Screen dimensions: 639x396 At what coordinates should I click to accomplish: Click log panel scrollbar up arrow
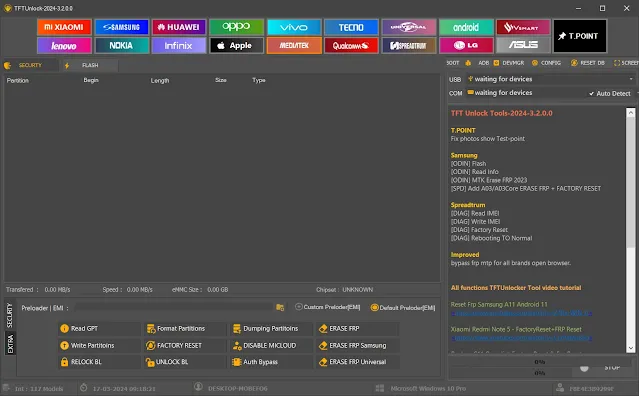point(630,112)
